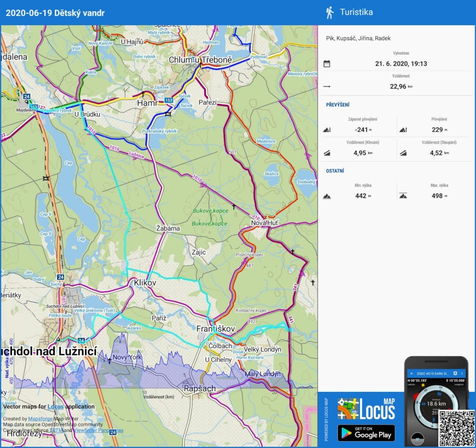
Task: Tap the back arrow in phone preview
Action: [412, 373]
